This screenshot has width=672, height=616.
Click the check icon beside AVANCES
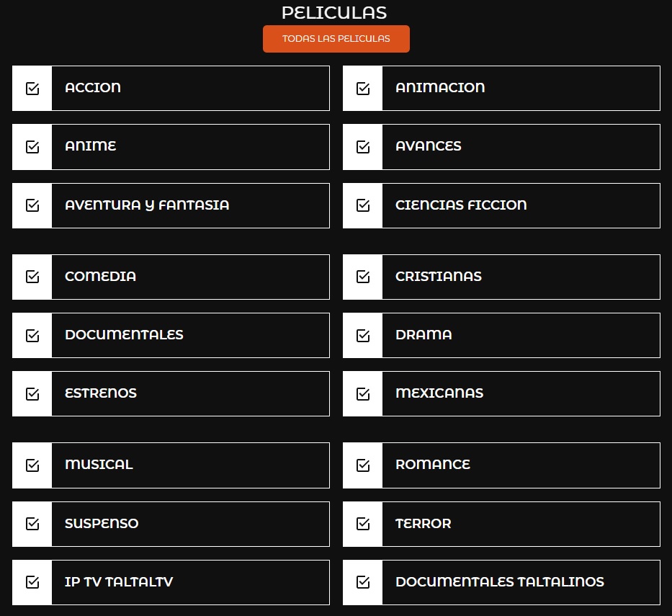pos(363,147)
